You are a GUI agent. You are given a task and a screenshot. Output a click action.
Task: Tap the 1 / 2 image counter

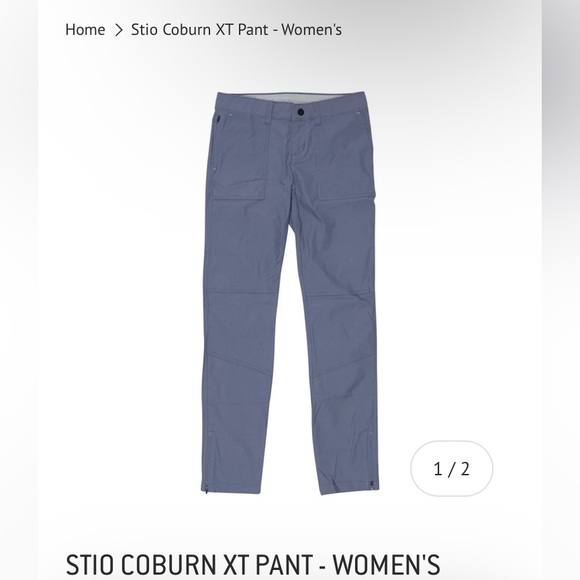(452, 468)
